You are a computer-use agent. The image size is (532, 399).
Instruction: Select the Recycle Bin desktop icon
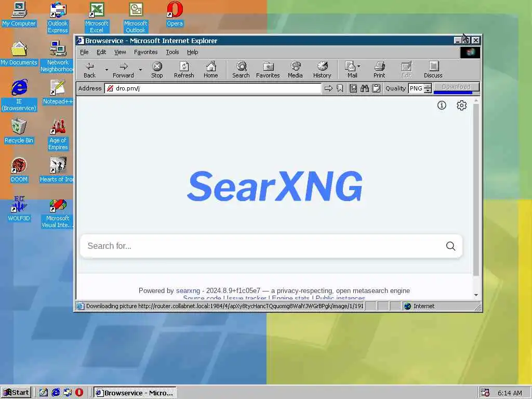(19, 131)
